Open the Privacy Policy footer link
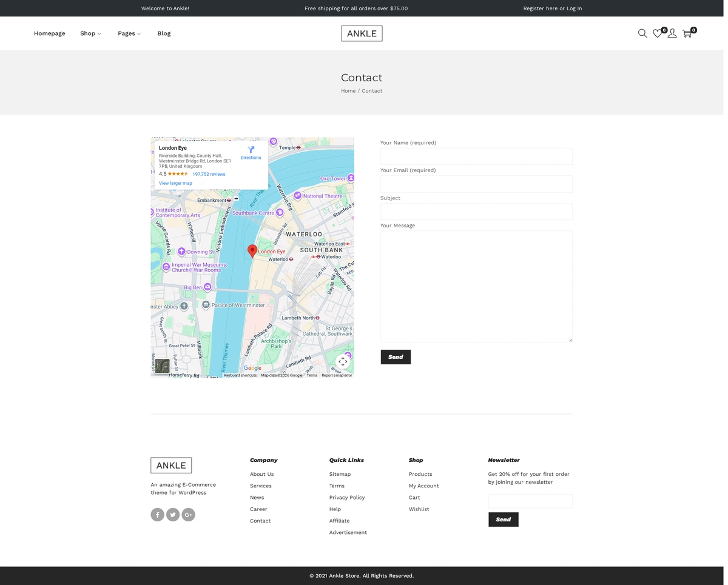The width and height of the screenshot is (728, 585). coord(347,498)
